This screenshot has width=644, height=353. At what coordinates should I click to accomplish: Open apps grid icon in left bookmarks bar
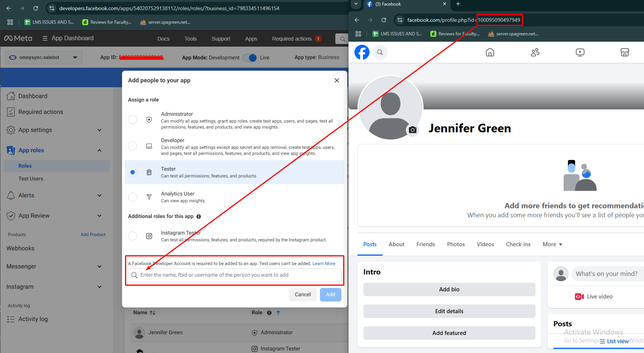click(10, 22)
